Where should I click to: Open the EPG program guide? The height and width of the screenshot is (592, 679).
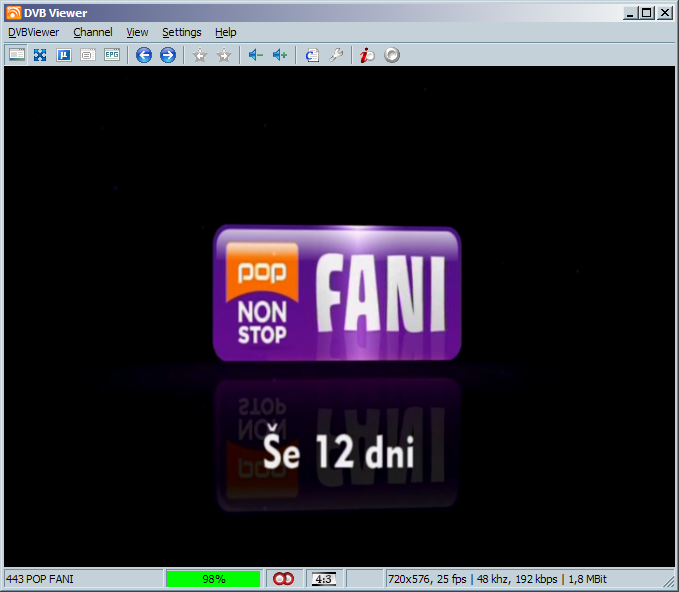(112, 55)
